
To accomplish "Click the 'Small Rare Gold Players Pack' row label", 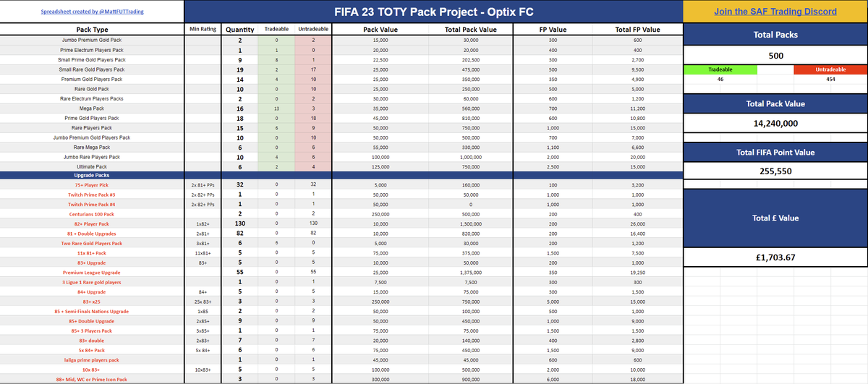I will pos(92,69).
